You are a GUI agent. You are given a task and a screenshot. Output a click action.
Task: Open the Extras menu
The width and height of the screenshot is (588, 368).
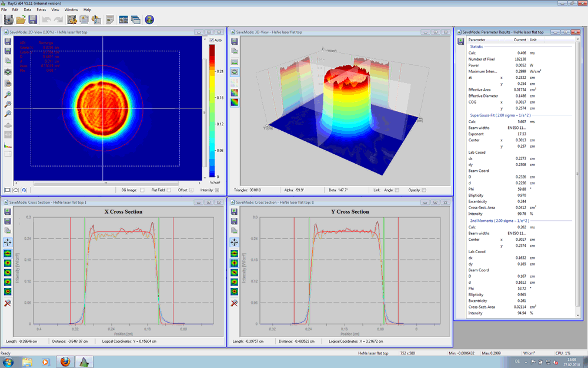point(41,10)
